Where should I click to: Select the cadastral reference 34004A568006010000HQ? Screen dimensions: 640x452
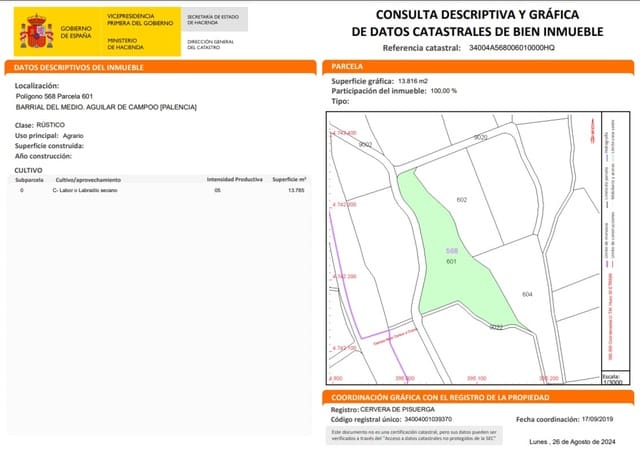point(511,48)
